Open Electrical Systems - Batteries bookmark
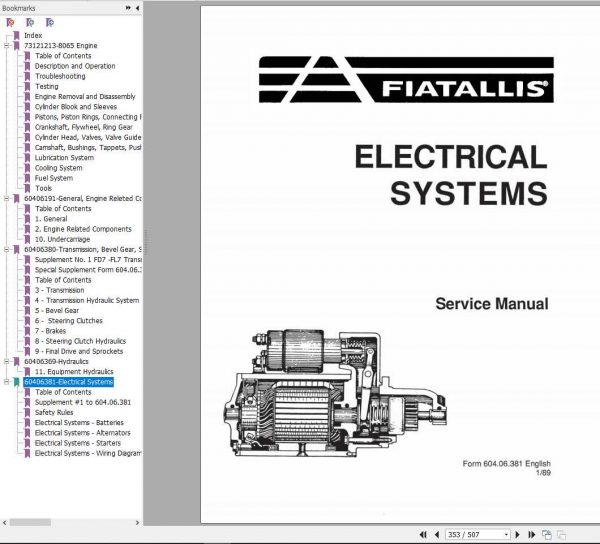600x544 pixels. (x=79, y=423)
